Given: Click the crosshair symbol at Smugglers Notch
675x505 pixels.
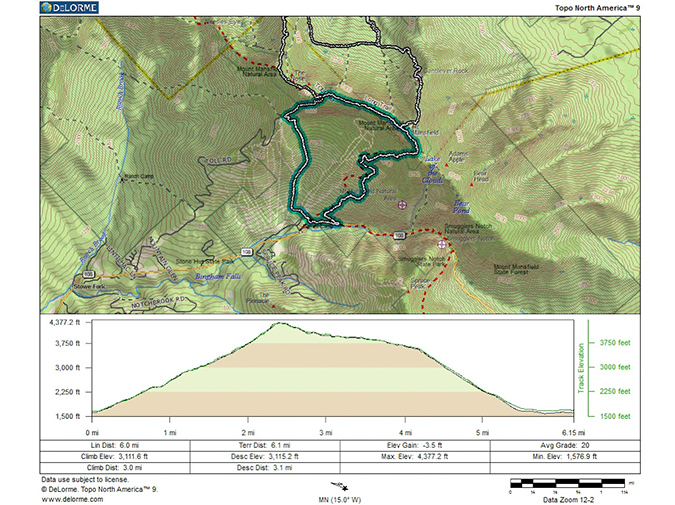Looking at the screenshot, I should click(x=442, y=243).
